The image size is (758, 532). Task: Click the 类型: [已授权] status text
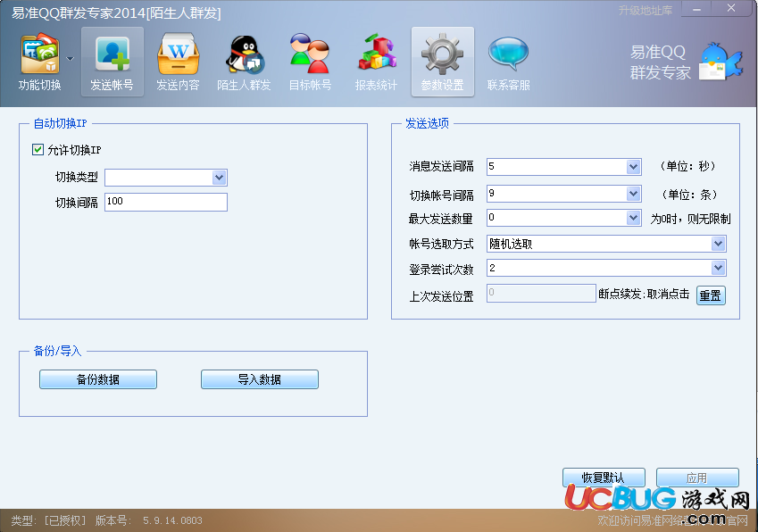48,520
